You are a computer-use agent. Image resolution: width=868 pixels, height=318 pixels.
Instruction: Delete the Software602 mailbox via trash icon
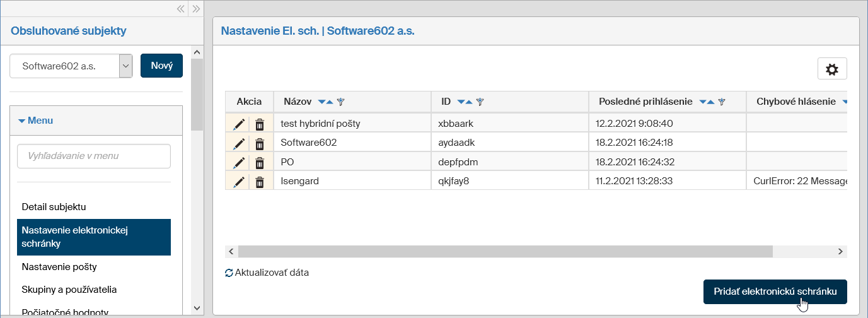pyautogui.click(x=259, y=143)
